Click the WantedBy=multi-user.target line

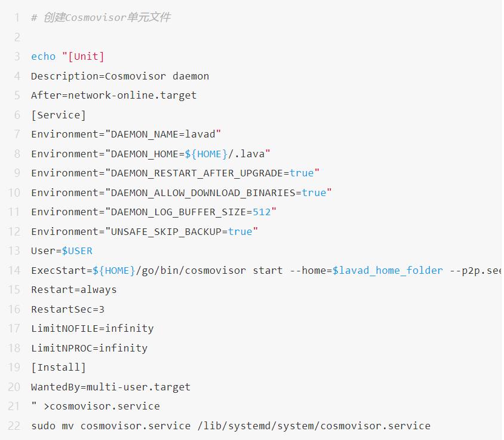pos(110,387)
